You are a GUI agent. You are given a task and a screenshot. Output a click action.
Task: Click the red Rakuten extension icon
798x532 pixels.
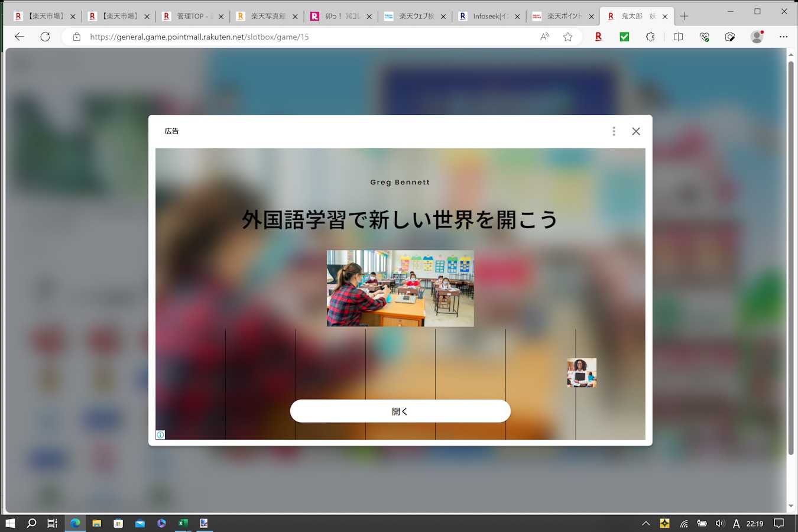point(598,37)
